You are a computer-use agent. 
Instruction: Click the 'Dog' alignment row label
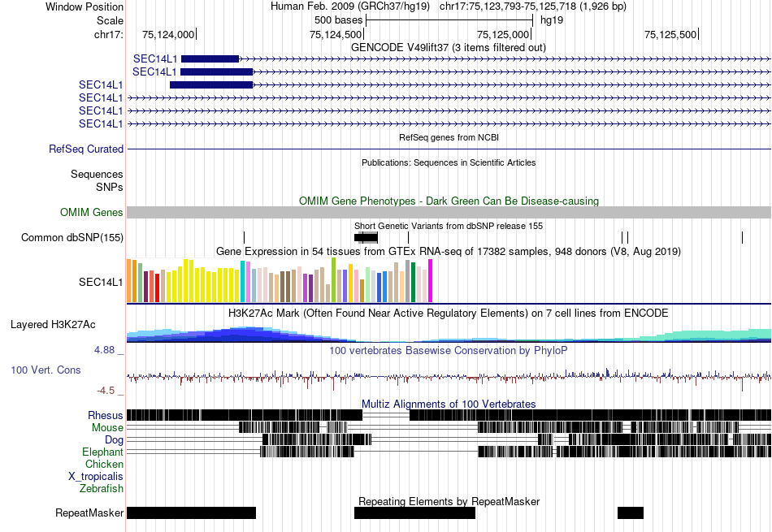pyautogui.click(x=114, y=440)
